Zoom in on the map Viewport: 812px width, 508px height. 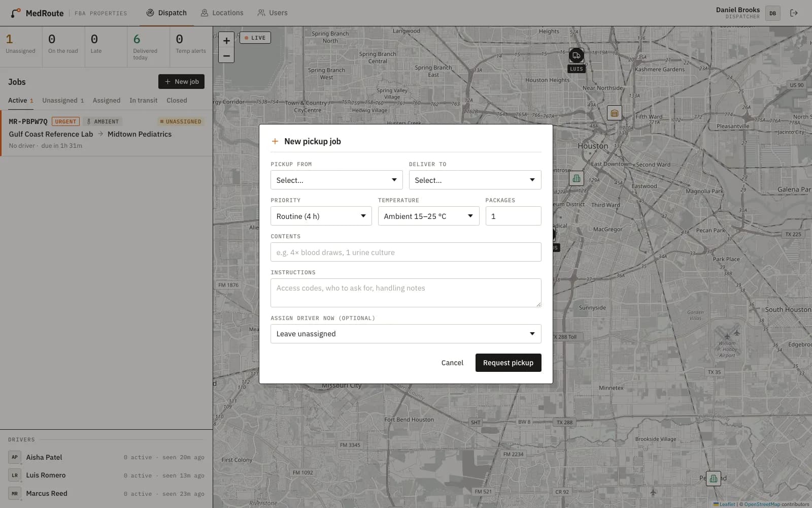pos(226,40)
